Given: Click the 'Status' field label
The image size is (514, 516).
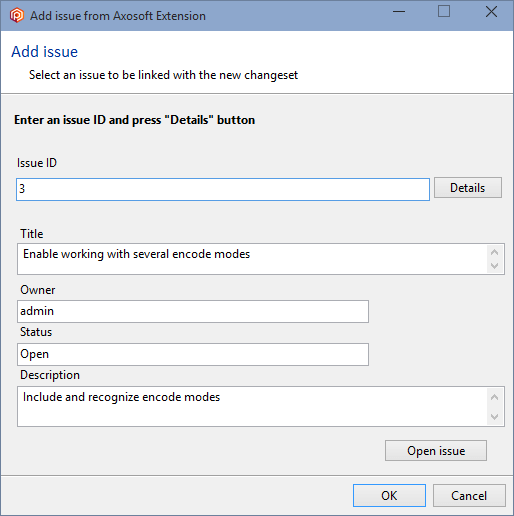Looking at the screenshot, I should 36,332.
